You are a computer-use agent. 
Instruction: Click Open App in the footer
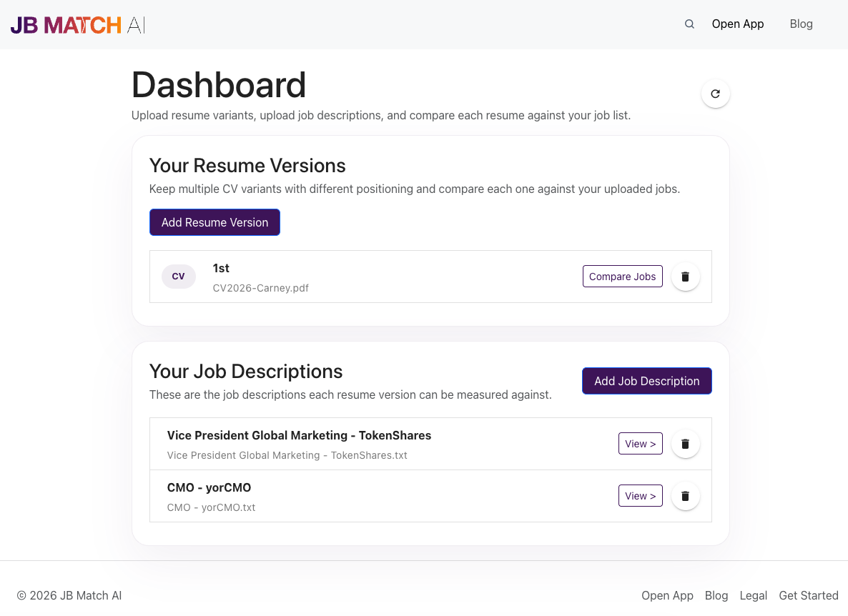pyautogui.click(x=667, y=595)
